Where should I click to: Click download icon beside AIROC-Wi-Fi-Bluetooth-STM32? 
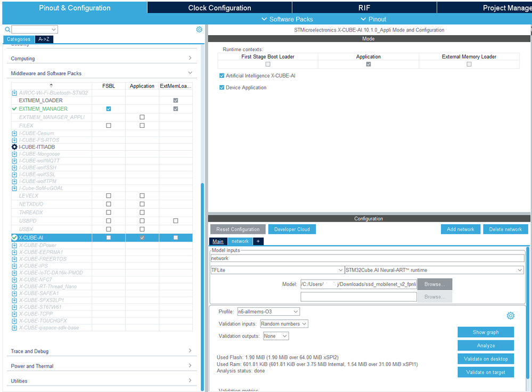(x=14, y=93)
